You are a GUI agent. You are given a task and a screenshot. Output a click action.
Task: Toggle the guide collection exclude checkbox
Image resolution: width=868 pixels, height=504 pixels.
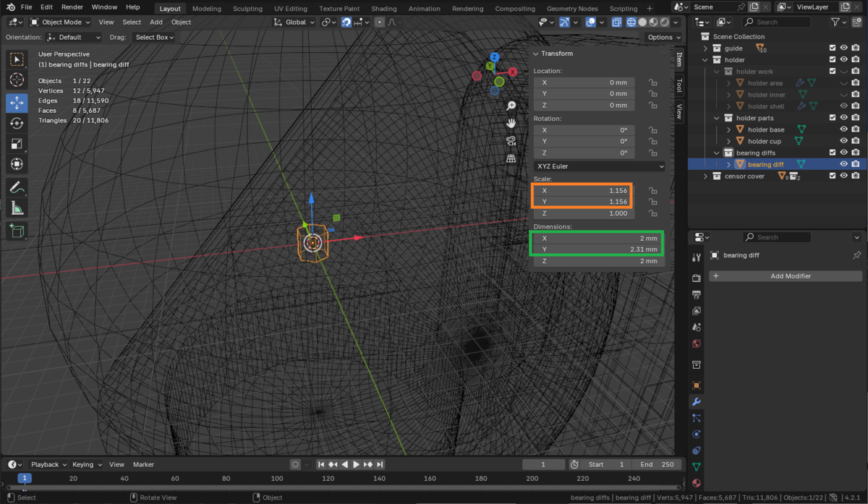pos(833,48)
